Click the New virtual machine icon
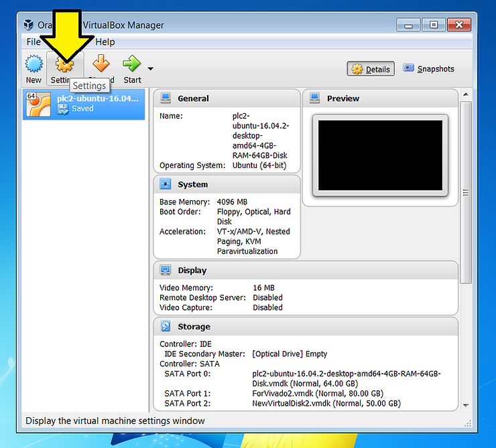The width and height of the screenshot is (496, 448). pyautogui.click(x=34, y=64)
